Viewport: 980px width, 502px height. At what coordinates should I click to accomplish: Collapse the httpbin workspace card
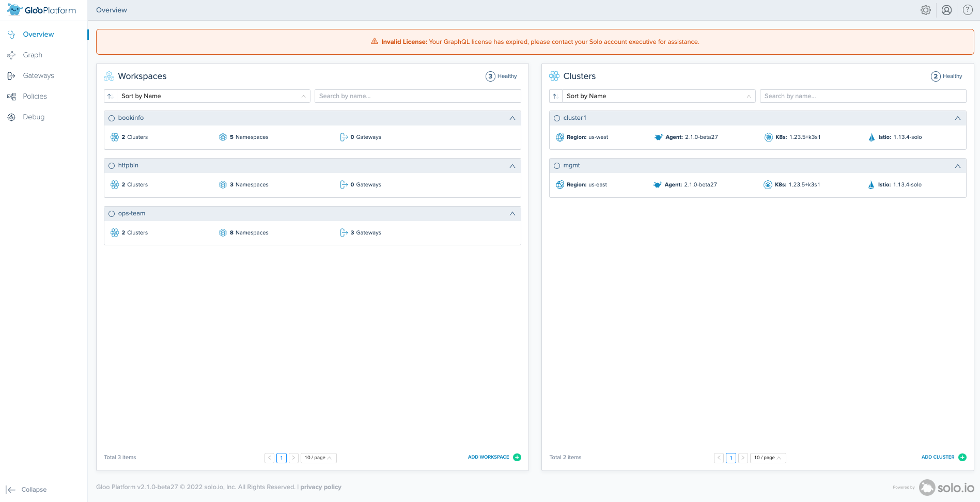pyautogui.click(x=512, y=166)
